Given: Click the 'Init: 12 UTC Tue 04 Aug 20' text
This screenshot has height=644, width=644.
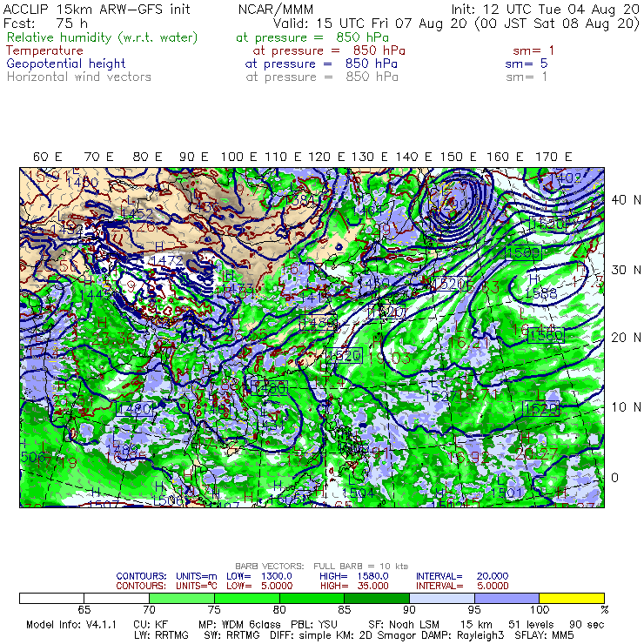Looking at the screenshot, I should click(546, 9).
